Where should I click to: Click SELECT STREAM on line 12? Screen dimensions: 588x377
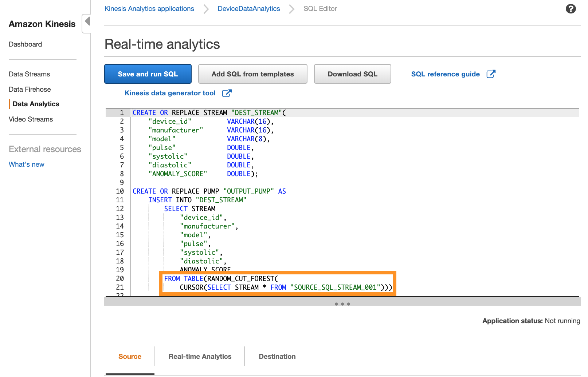pyautogui.click(x=190, y=209)
